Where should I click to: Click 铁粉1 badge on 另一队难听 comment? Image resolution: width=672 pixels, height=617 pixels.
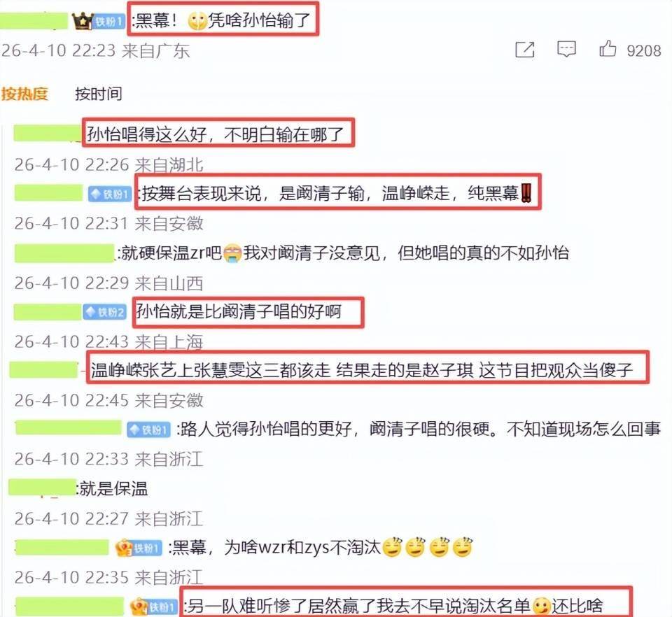pyautogui.click(x=153, y=607)
